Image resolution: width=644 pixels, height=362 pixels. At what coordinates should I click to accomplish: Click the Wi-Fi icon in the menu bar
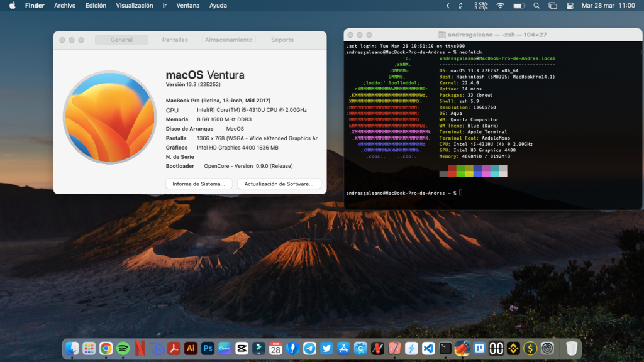point(501,6)
